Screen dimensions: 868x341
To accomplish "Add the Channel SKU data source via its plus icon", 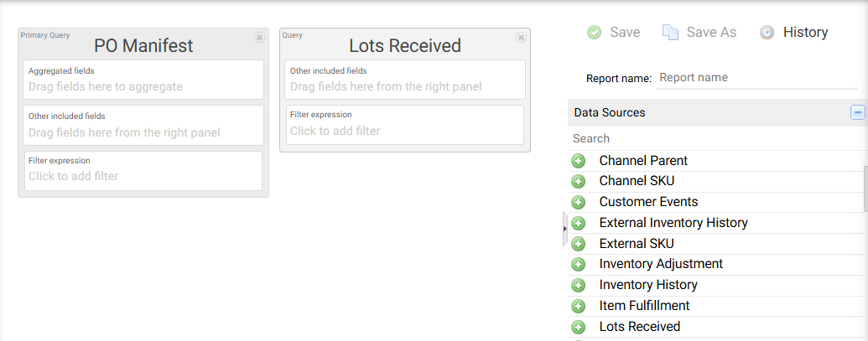I will click(578, 181).
